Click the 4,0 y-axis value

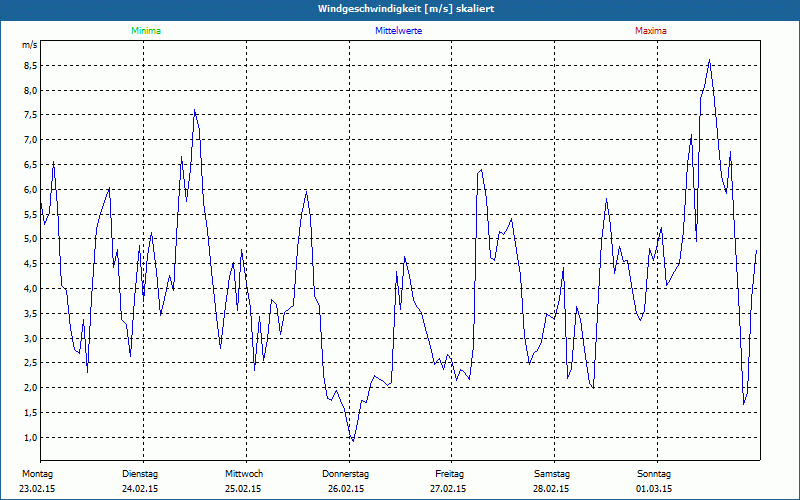coord(31,289)
